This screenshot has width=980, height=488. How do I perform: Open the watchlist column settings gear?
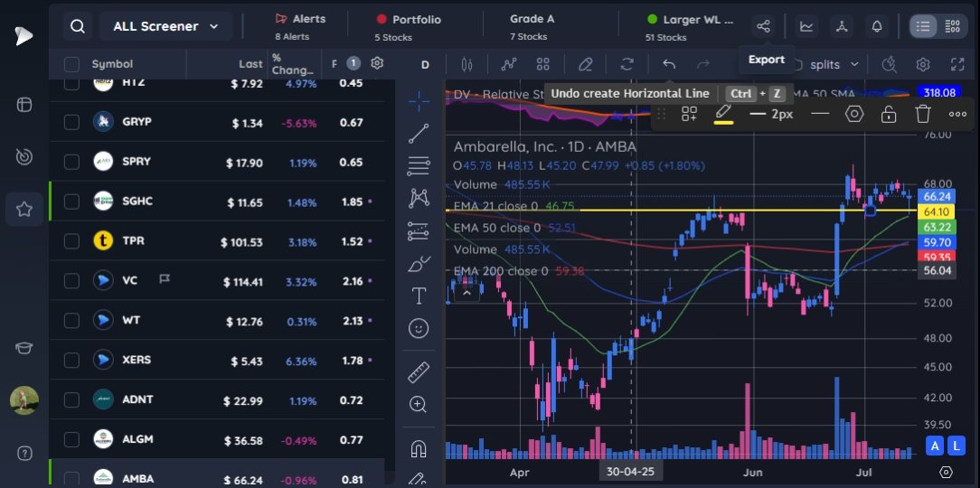click(376, 63)
